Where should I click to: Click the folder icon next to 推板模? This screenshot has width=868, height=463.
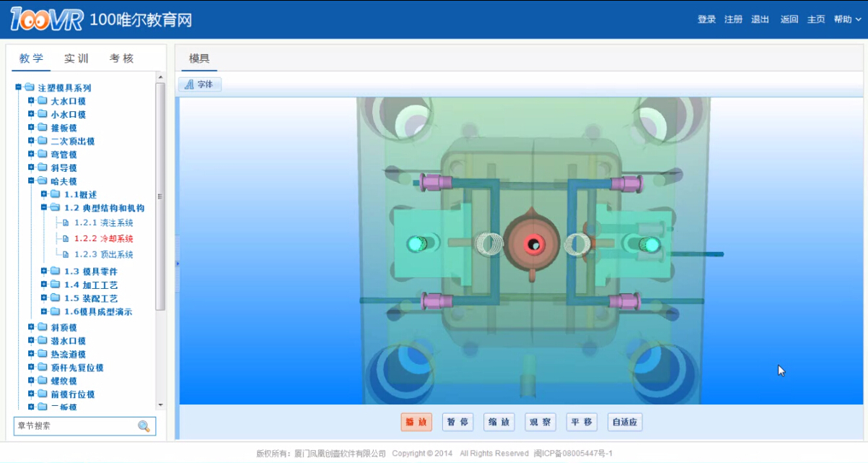pos(43,128)
